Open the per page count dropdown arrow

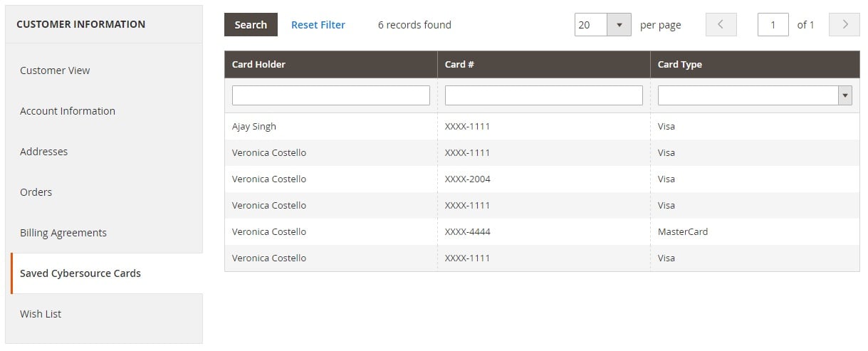click(x=619, y=24)
